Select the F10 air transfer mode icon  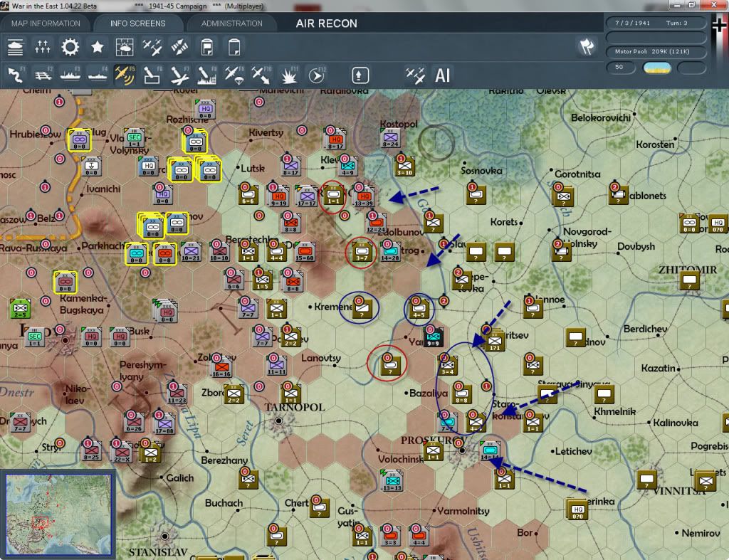(x=261, y=75)
